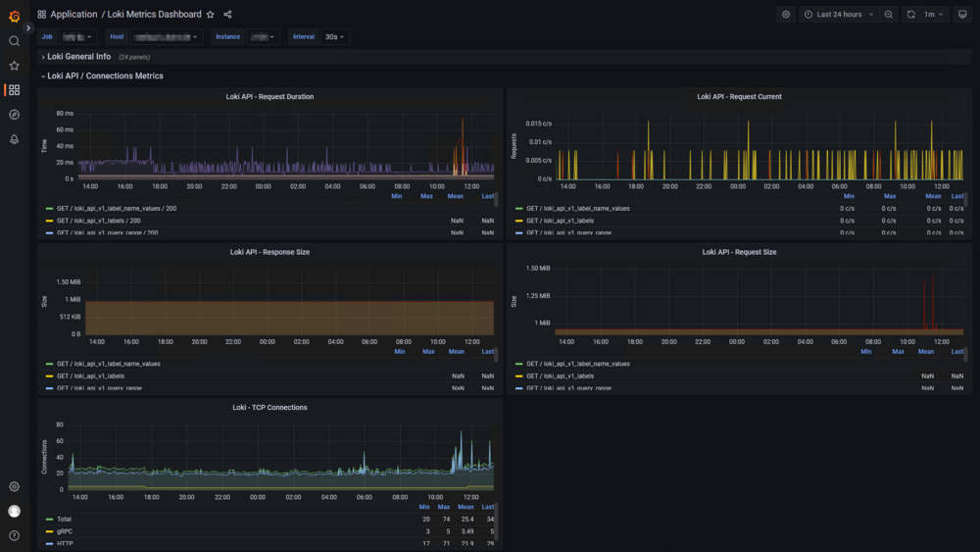This screenshot has height=552, width=980.
Task: Share the dashboard via share icon
Action: tap(227, 15)
